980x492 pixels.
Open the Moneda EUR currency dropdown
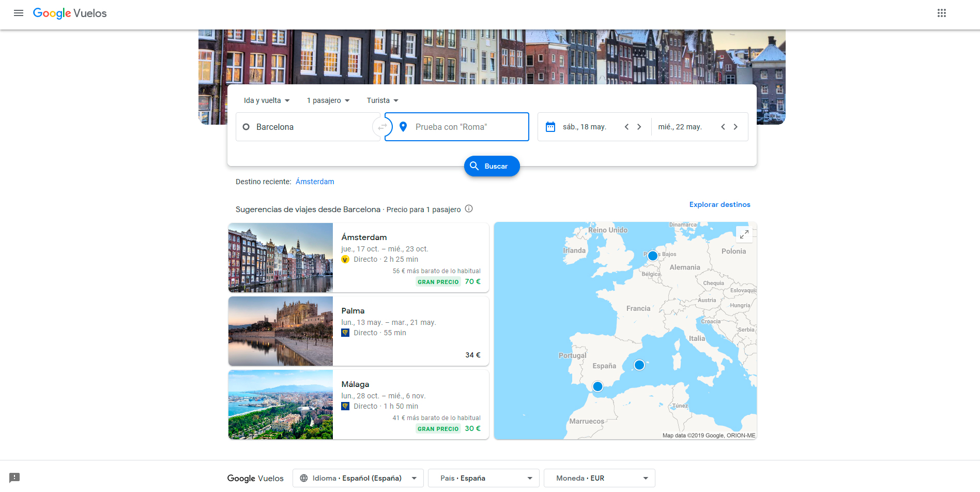(x=600, y=478)
